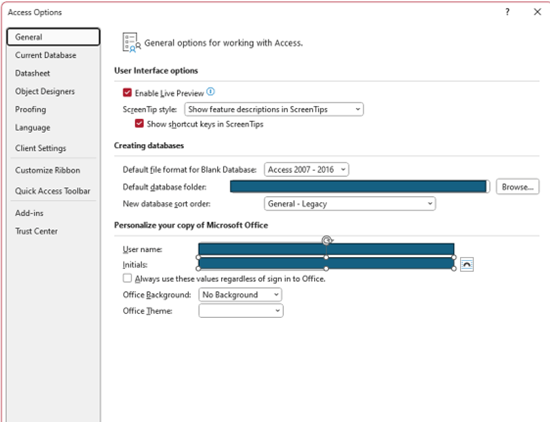Click the Browse... button
Screen dimensions: 550x422
click(517, 187)
